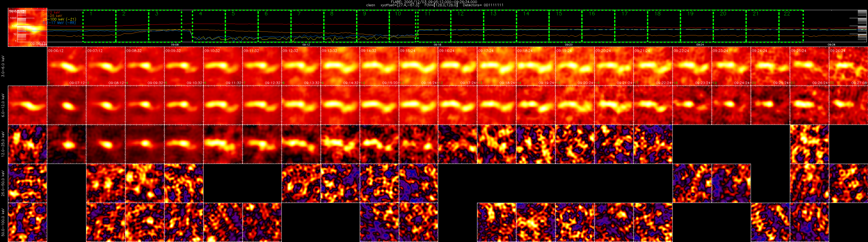Select interval 22 box in light curve
This screenshot has width=868, height=242.
(x=791, y=26)
